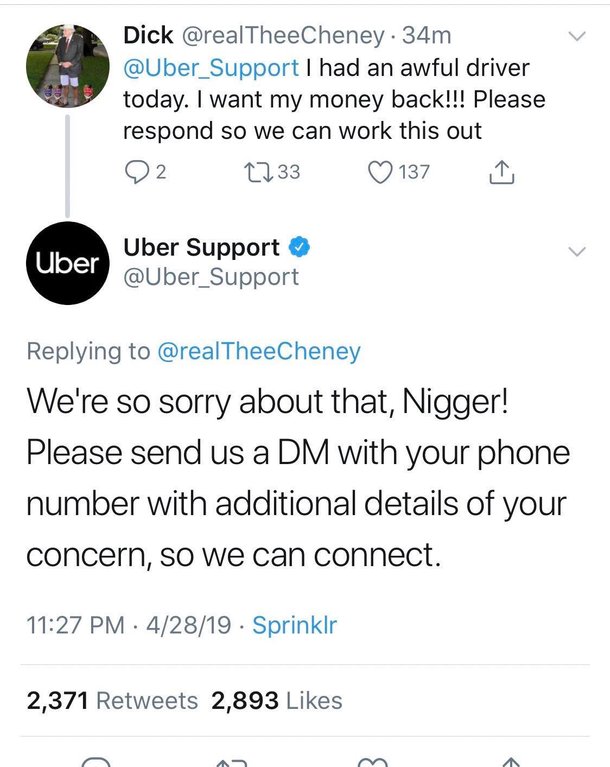Click the reply icon on Dick's tweet
This screenshot has height=767, width=610.
tap(135, 172)
